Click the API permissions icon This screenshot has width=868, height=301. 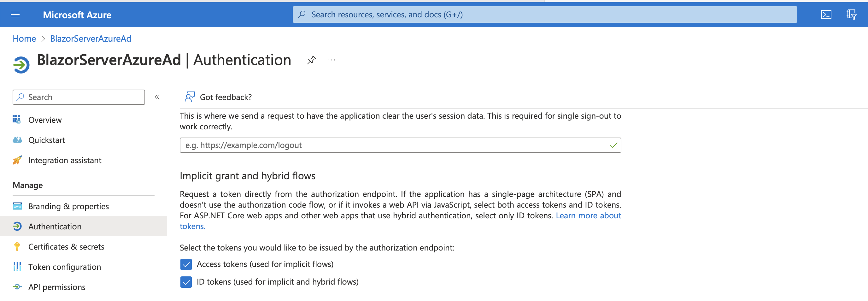coord(17,287)
